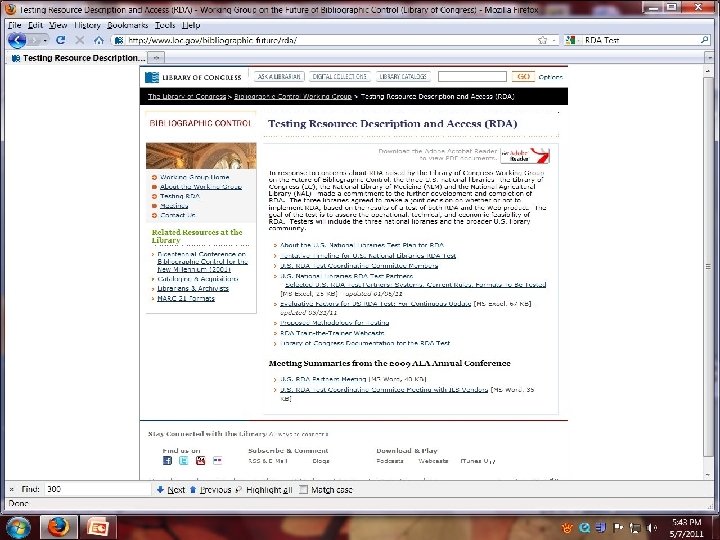The height and width of the screenshot is (540, 720).
Task: Go to the browser Home page
Action: pyautogui.click(x=99, y=40)
